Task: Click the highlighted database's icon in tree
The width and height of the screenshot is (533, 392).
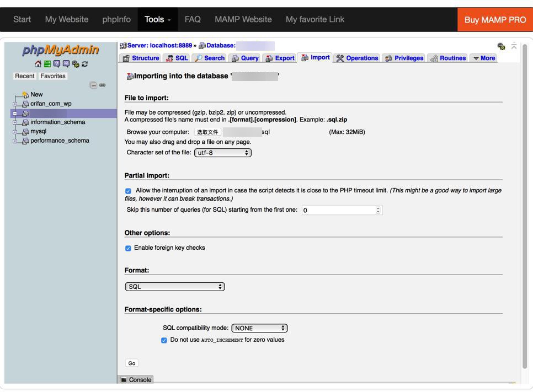Action: 25,113
